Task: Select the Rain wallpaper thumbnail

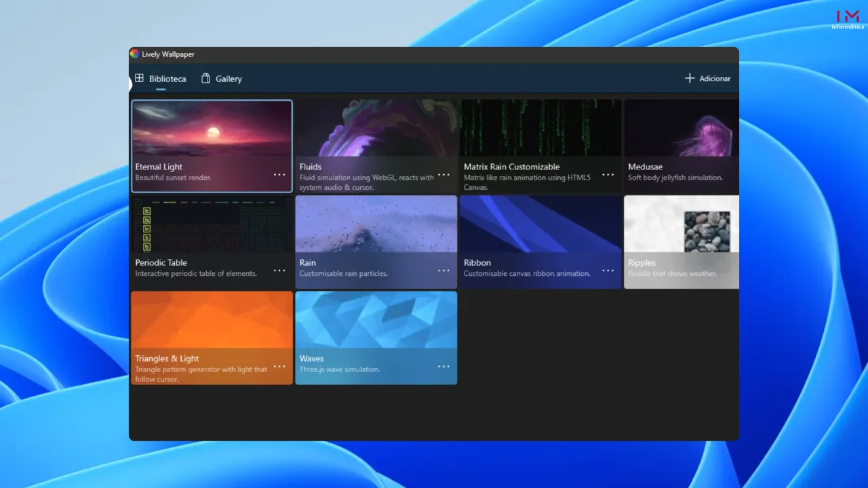Action: pos(376,224)
